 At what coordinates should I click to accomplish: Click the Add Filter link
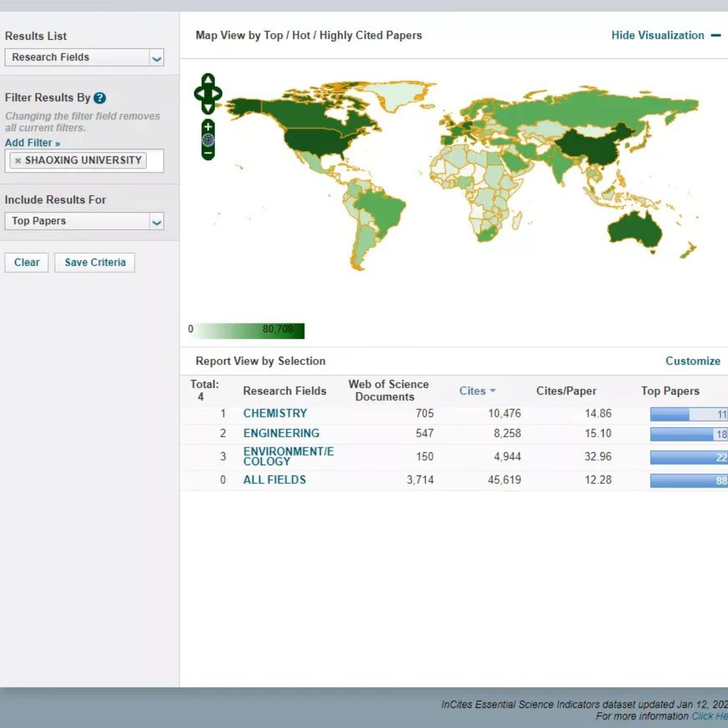click(33, 143)
